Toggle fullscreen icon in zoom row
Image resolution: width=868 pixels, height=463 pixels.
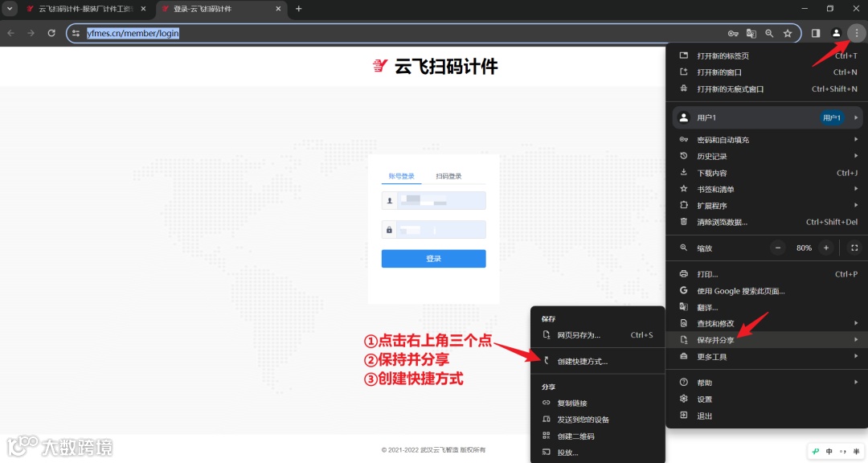(854, 248)
